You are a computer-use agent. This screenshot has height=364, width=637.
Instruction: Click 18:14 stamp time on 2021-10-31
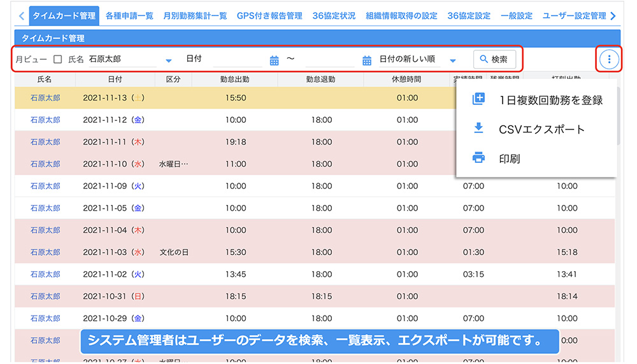pyautogui.click(x=567, y=297)
